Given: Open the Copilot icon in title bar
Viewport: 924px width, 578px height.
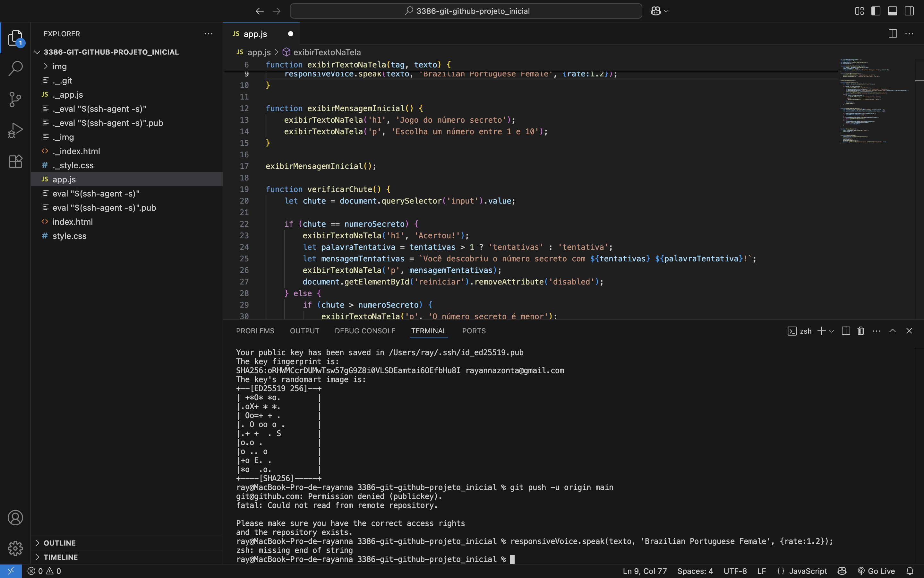Looking at the screenshot, I should point(655,11).
